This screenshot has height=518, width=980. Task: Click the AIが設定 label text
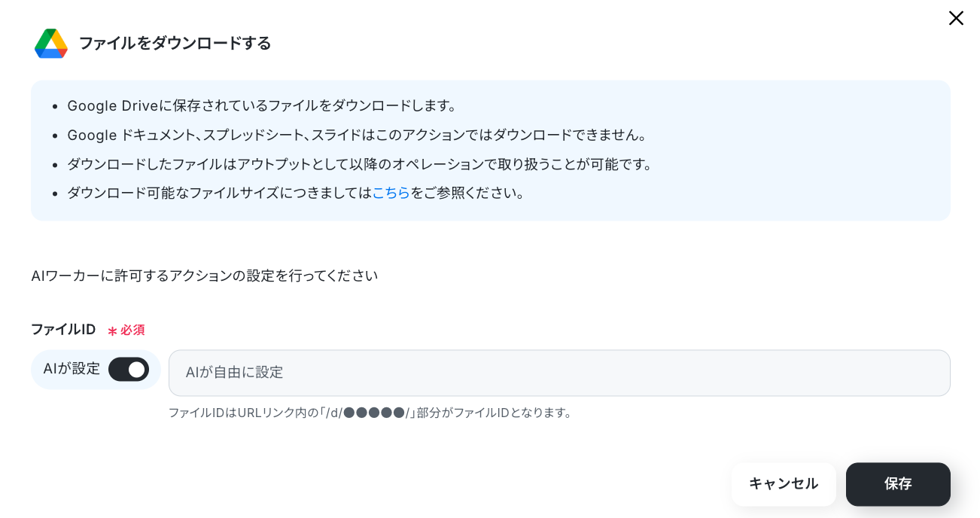pyautogui.click(x=72, y=369)
